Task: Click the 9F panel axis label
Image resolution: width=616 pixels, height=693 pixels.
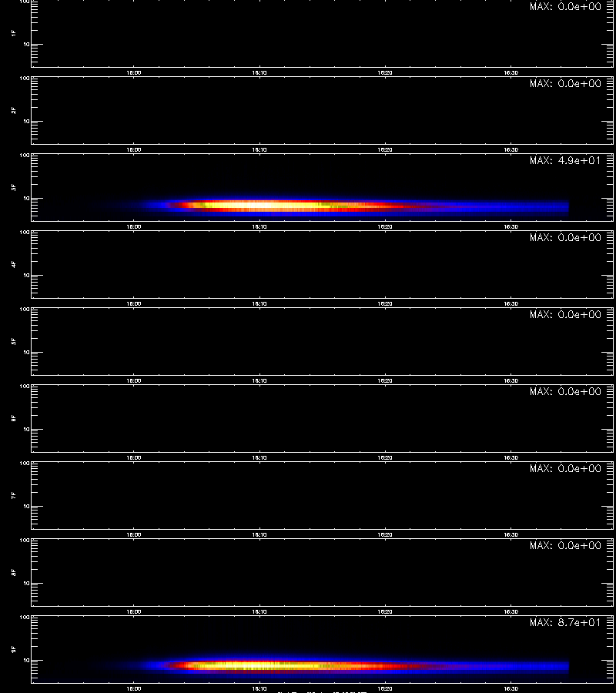Action: pyautogui.click(x=14, y=649)
